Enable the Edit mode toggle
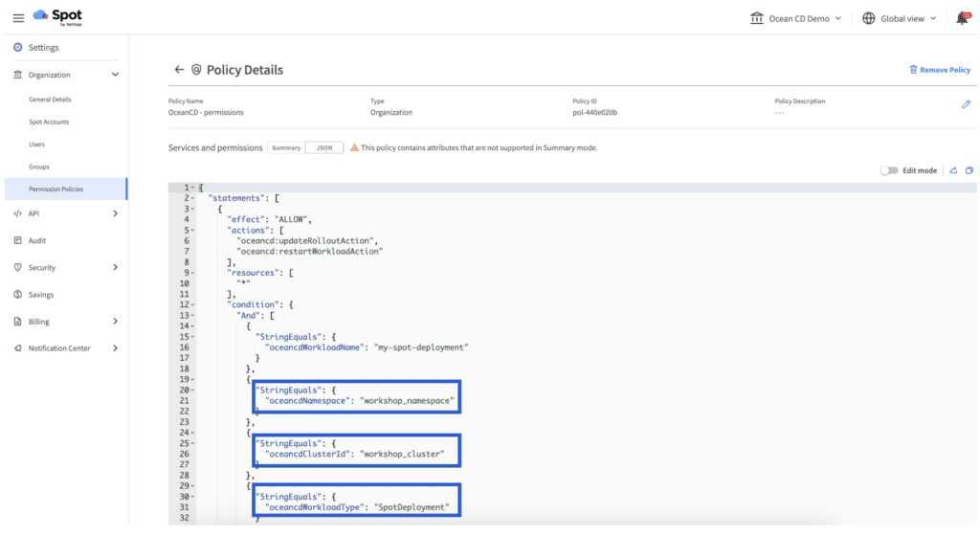The width and height of the screenshot is (980, 536). pos(889,170)
